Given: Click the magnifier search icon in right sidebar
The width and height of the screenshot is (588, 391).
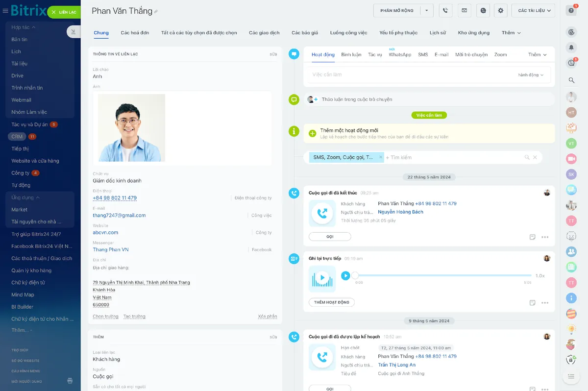Looking at the screenshot, I should click(x=571, y=80).
